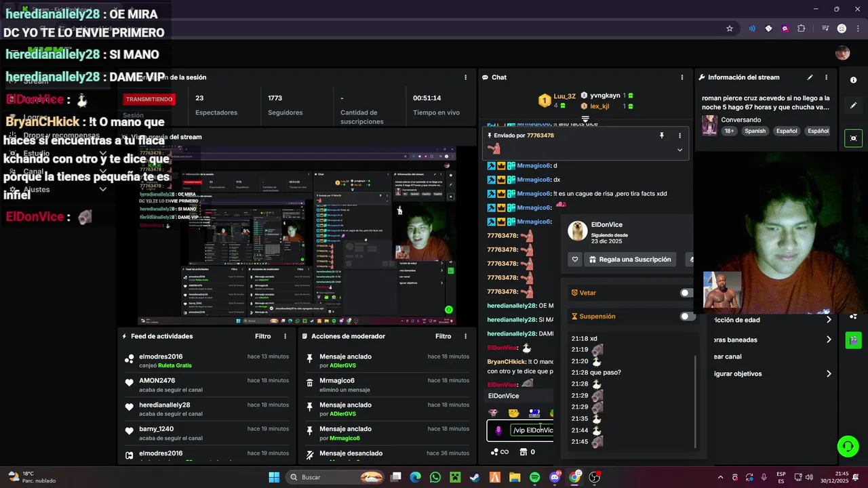Open the Feed de actividades three-dot menu

[x=285, y=336]
